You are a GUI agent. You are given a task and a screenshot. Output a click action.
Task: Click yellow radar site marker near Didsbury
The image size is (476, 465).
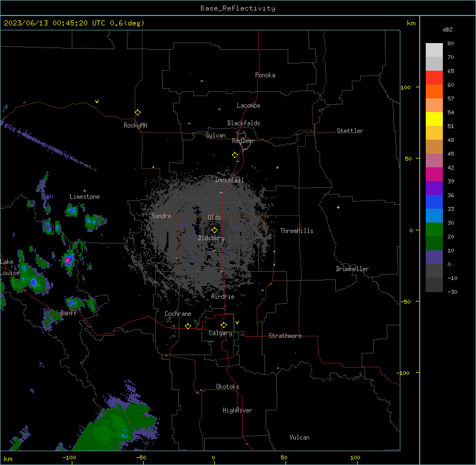214,230
